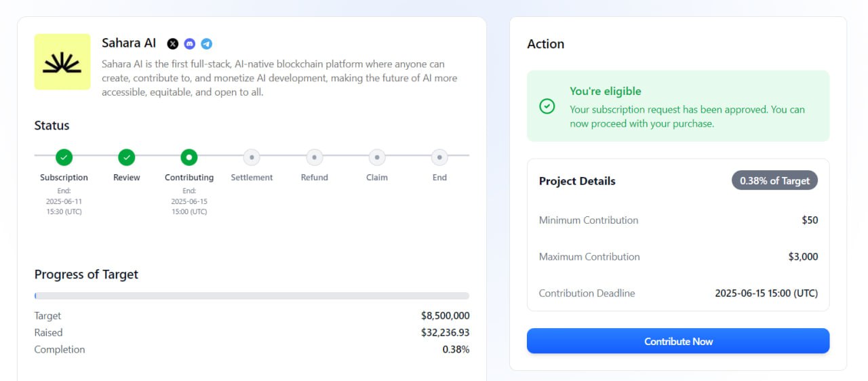Click the 'Contributing' status label

click(189, 178)
